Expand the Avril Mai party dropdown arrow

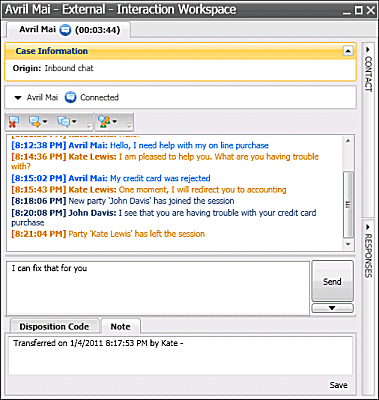[18, 98]
